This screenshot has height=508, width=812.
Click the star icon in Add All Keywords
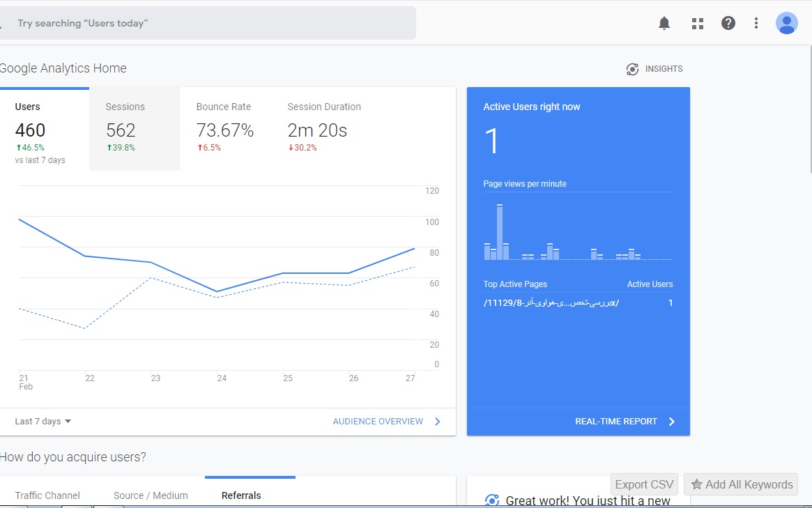pyautogui.click(x=697, y=485)
